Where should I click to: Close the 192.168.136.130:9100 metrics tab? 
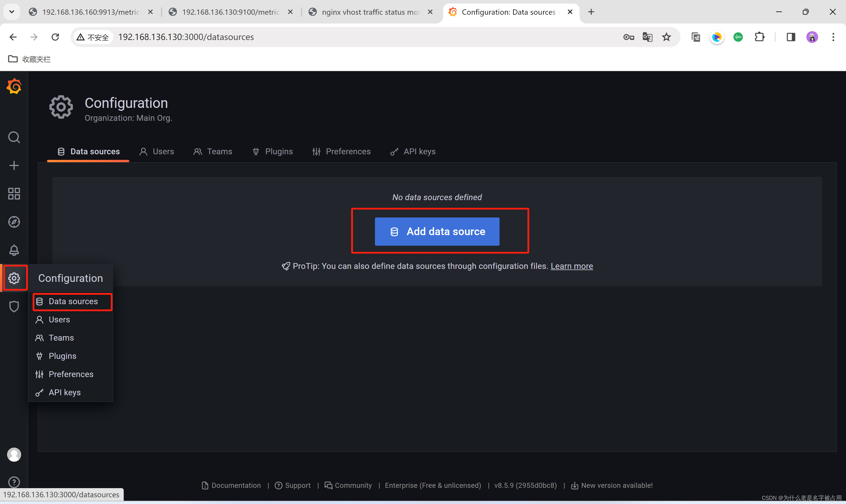(290, 12)
